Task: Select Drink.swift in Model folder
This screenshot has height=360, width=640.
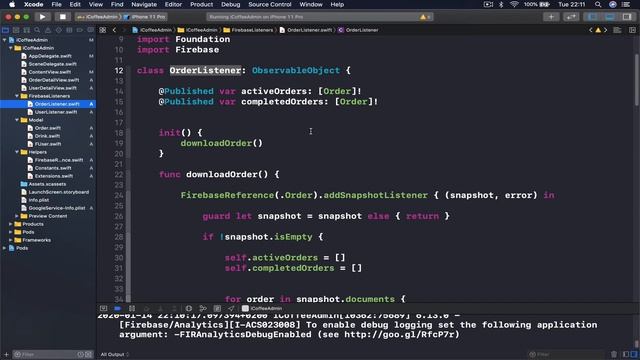Action: (48, 136)
